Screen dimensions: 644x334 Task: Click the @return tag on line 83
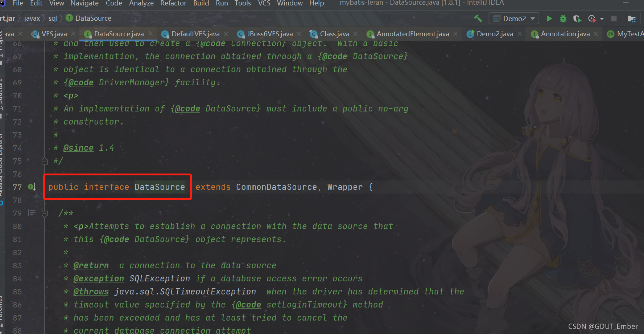[91, 265]
